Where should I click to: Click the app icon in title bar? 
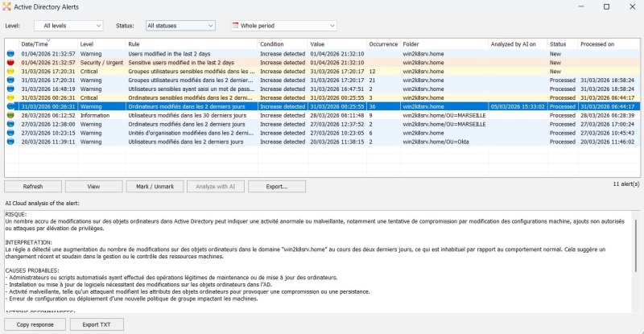pyautogui.click(x=7, y=7)
